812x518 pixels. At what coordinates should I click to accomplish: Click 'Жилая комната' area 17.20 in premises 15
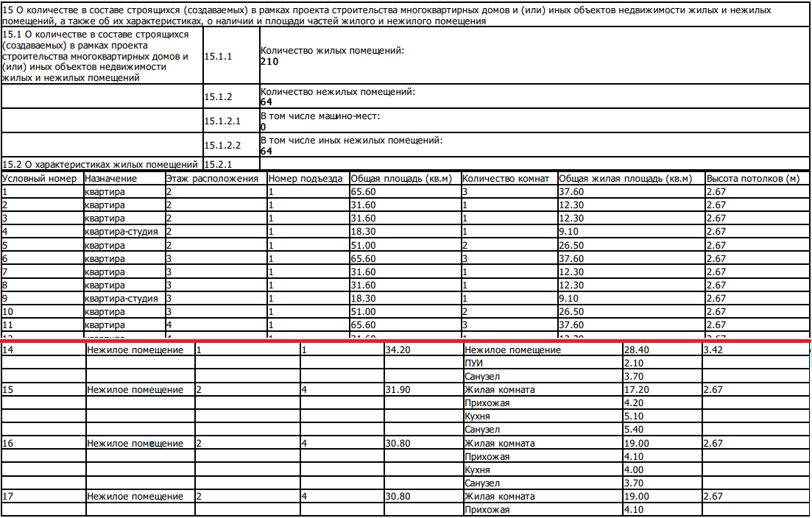[x=637, y=390]
